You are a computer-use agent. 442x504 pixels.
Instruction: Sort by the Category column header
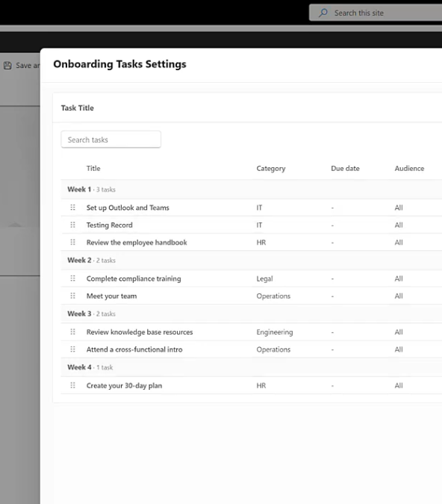pyautogui.click(x=271, y=169)
